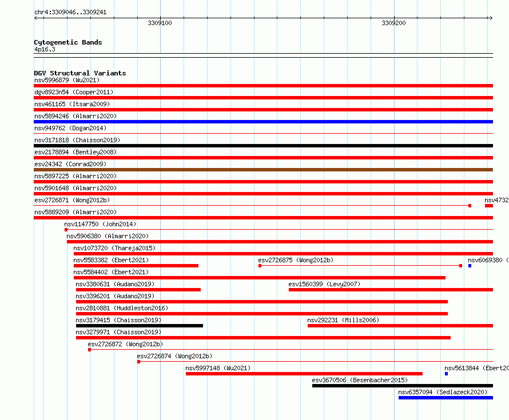Select the red bar under nsv5583382 (Ebert2021)
This screenshot has width=509, height=420.
tap(136, 266)
